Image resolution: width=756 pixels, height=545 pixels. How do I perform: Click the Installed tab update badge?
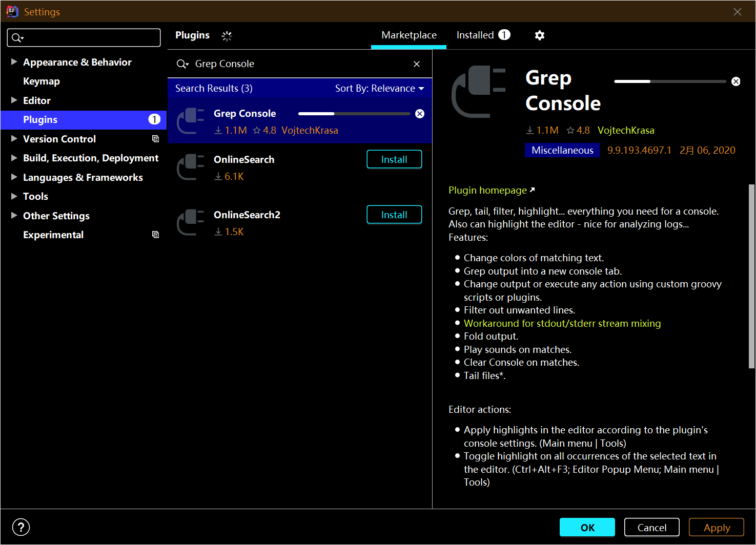(x=504, y=35)
